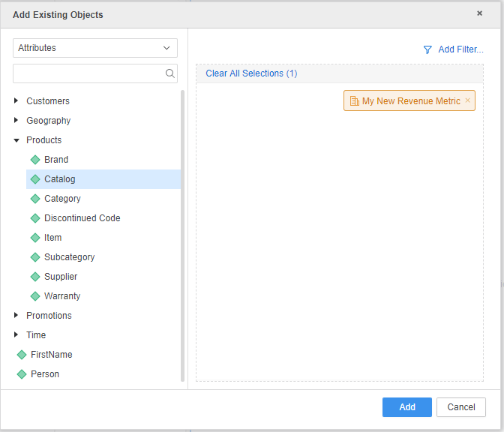Click the metric icon in selected chip

click(354, 101)
